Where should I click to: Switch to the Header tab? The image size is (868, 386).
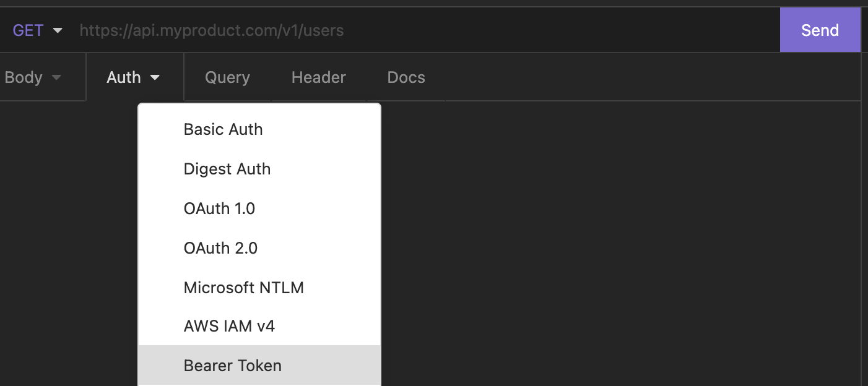click(x=318, y=77)
